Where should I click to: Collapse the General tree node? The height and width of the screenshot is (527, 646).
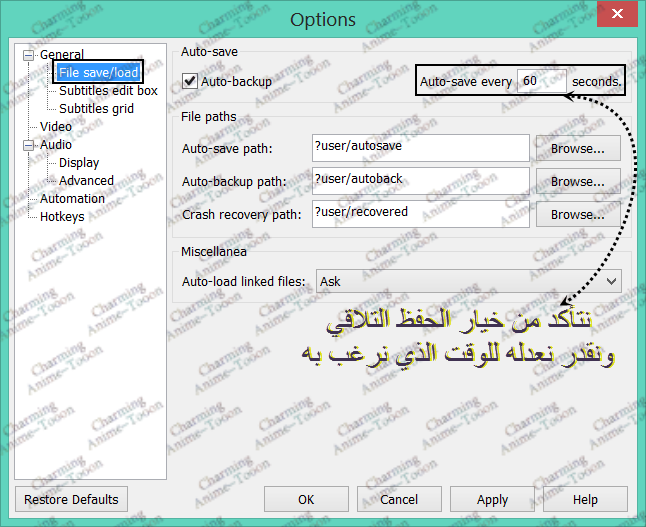(29, 55)
